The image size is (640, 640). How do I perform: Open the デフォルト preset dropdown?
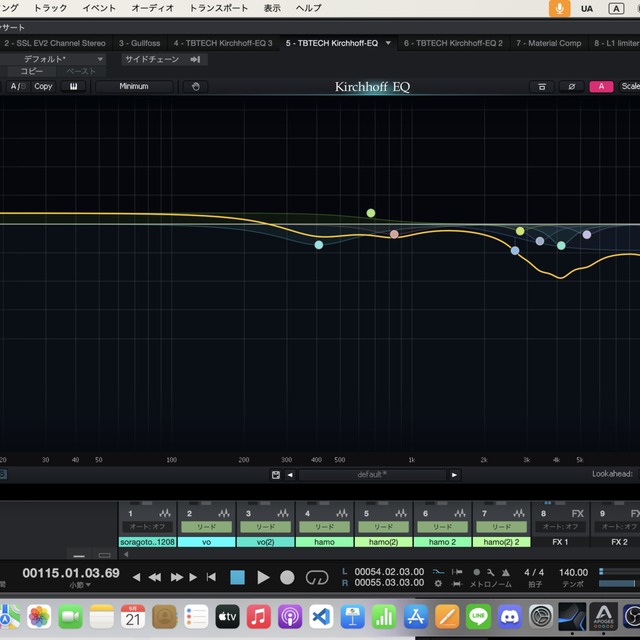(x=63, y=59)
